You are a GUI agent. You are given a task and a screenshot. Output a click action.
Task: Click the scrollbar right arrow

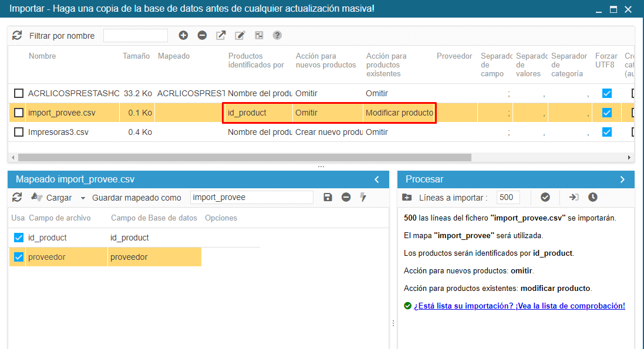[x=629, y=158]
